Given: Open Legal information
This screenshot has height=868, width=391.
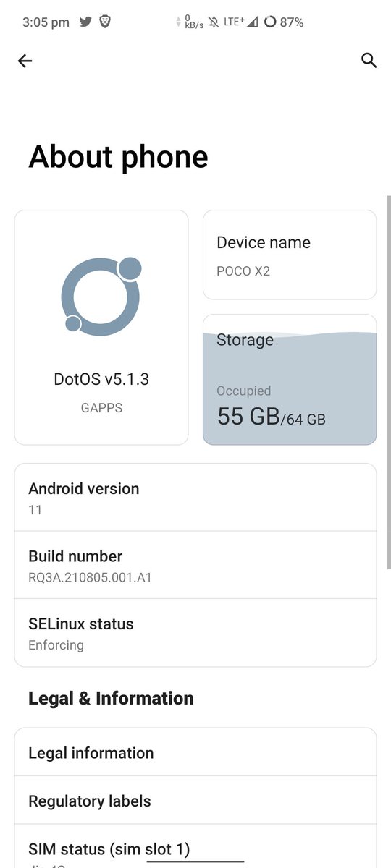Looking at the screenshot, I should pyautogui.click(x=195, y=752).
